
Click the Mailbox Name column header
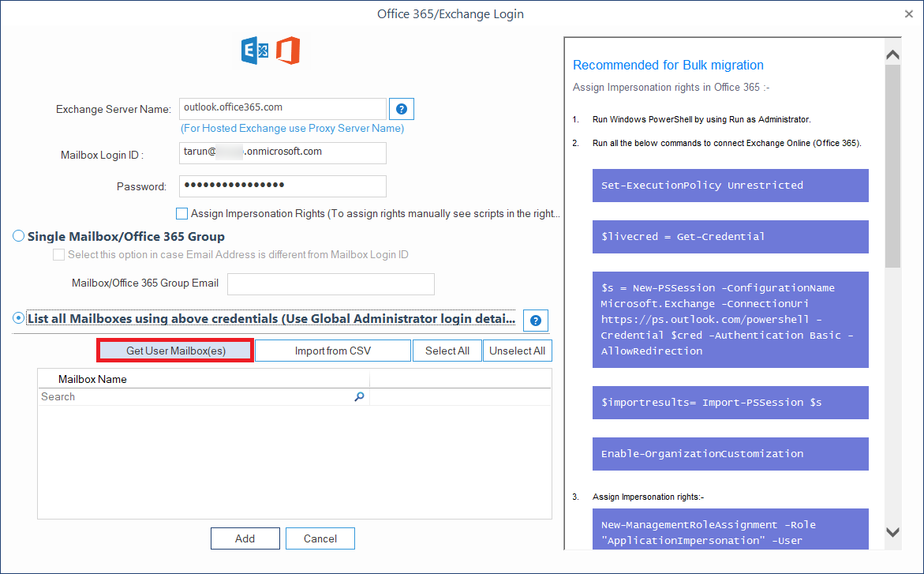click(x=204, y=379)
